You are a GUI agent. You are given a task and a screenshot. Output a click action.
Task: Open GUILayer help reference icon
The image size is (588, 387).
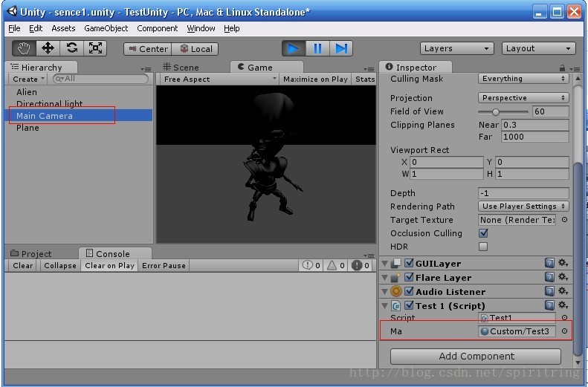(549, 264)
